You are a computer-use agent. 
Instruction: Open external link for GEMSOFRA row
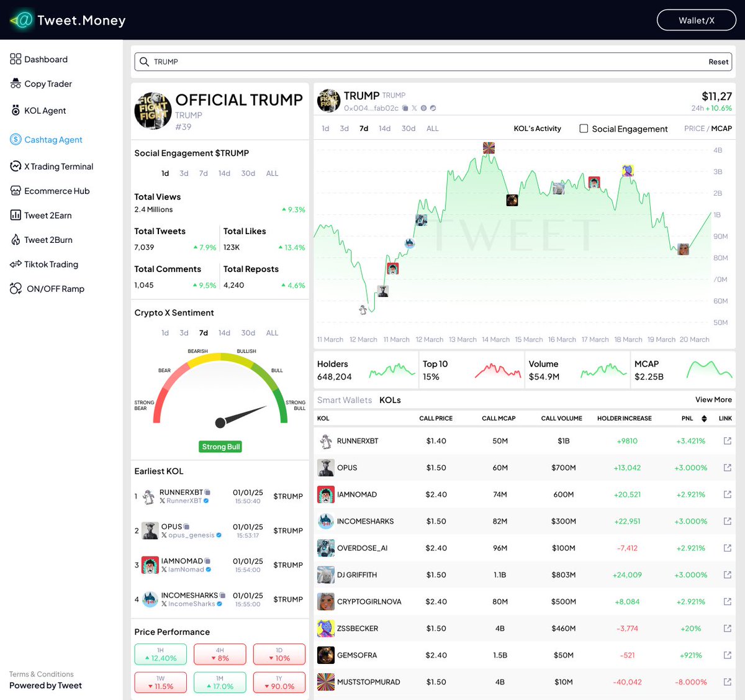tap(727, 655)
